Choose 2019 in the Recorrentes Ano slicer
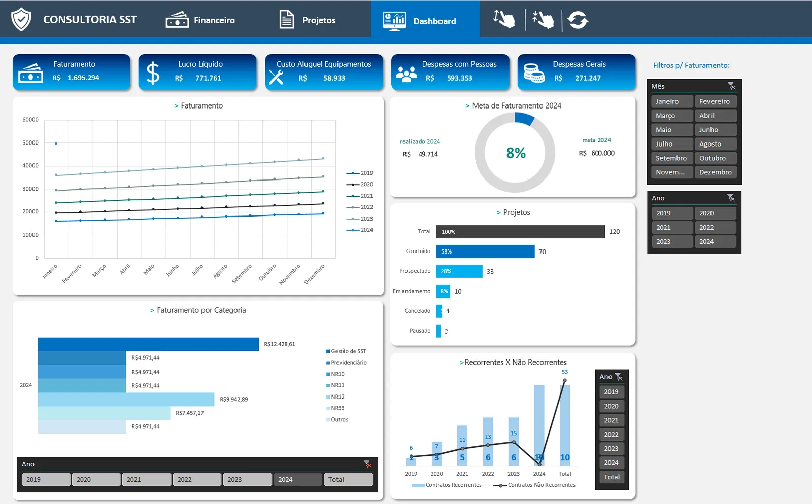 coord(612,392)
